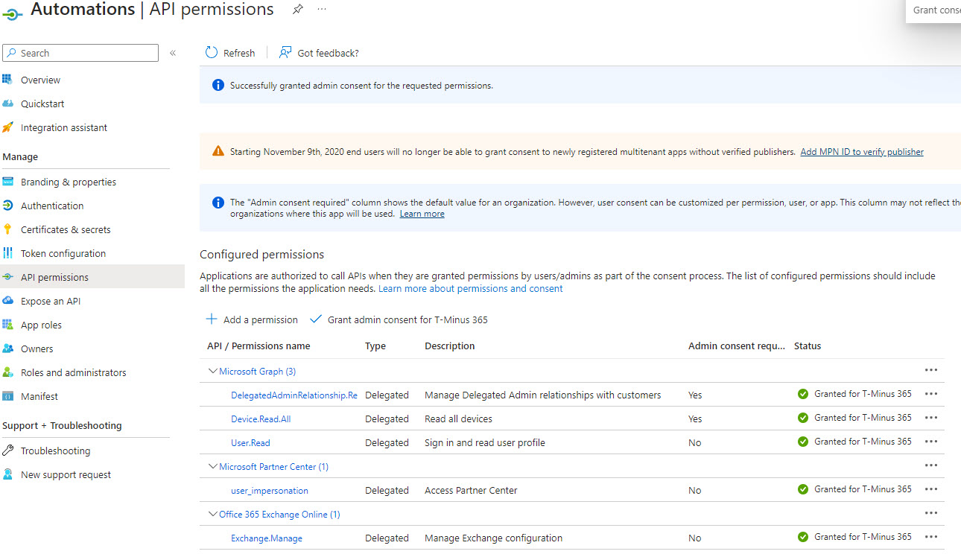
Task: Open the Expose an API section
Action: (51, 301)
